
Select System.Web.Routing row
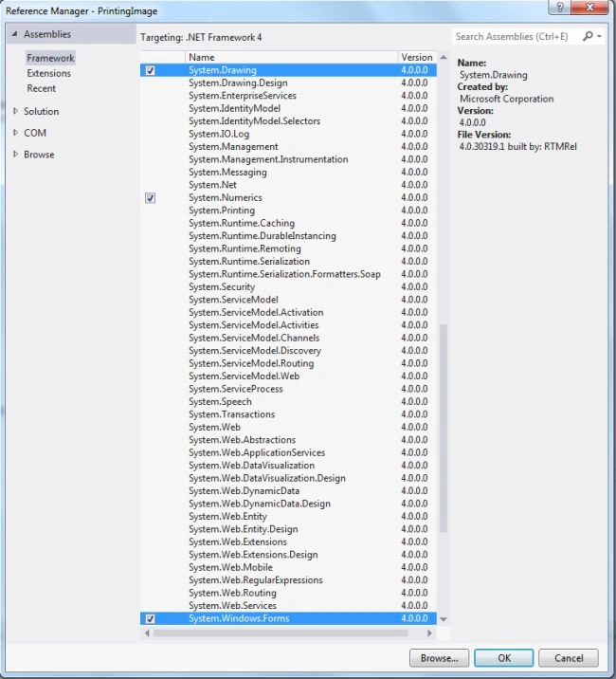288,593
